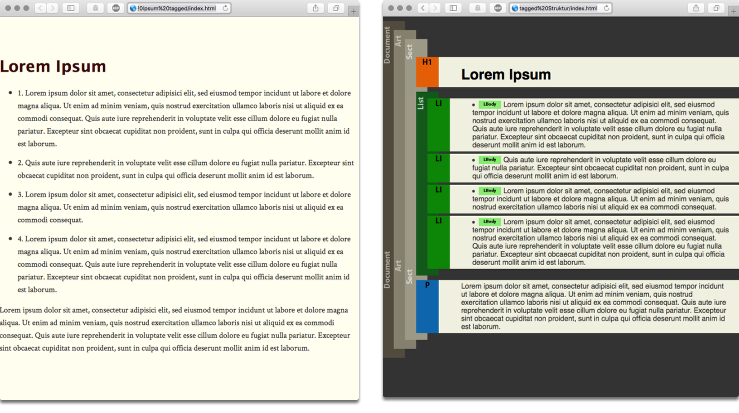Image resolution: width=739 pixels, height=413 pixels.
Task: Click the Lorem Ipsum heading in the Struktur window
Action: (x=506, y=74)
